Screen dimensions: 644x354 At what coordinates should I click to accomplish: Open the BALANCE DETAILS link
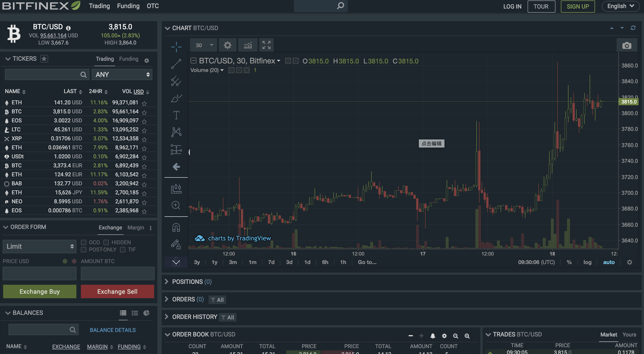click(x=113, y=330)
